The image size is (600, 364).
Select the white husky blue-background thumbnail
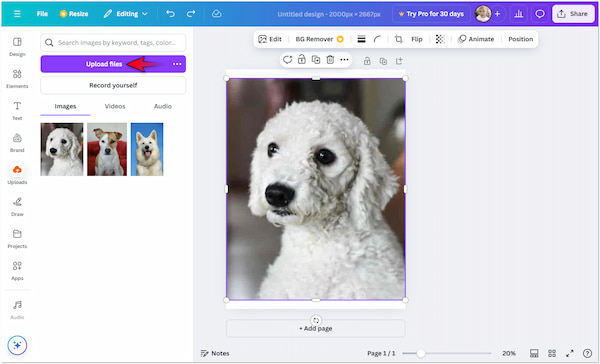coord(147,149)
